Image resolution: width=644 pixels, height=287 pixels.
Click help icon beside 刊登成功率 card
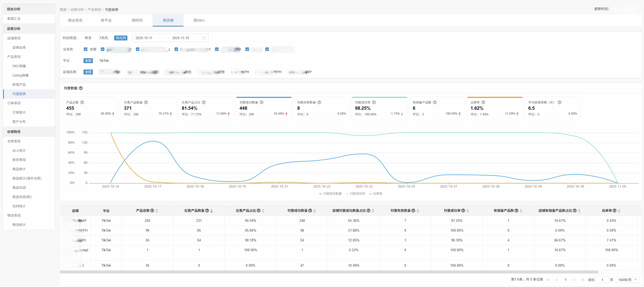[374, 102]
